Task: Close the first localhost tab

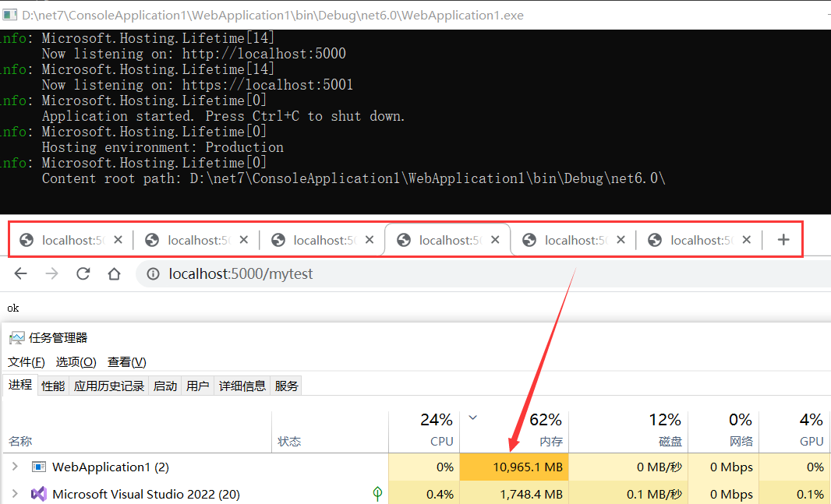Action: (x=118, y=240)
